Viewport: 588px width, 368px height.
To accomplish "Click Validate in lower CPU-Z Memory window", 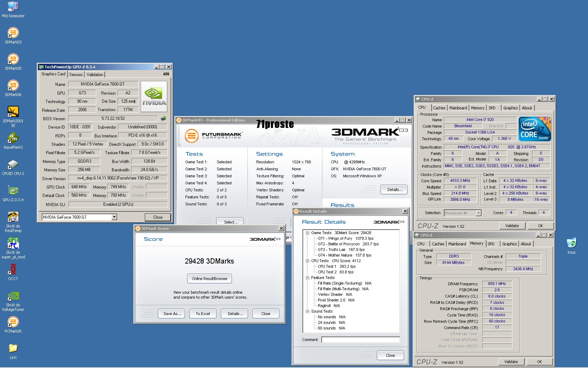I will coord(511,362).
